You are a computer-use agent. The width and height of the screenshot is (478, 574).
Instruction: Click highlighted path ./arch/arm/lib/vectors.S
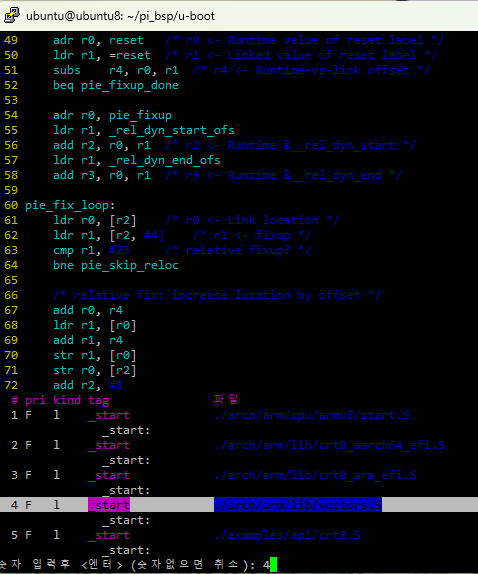[298, 505]
